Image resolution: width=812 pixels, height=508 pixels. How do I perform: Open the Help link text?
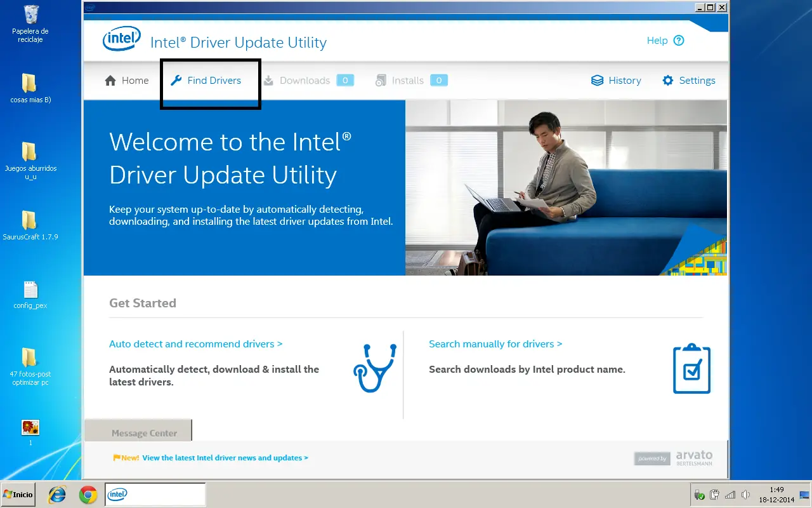point(657,41)
